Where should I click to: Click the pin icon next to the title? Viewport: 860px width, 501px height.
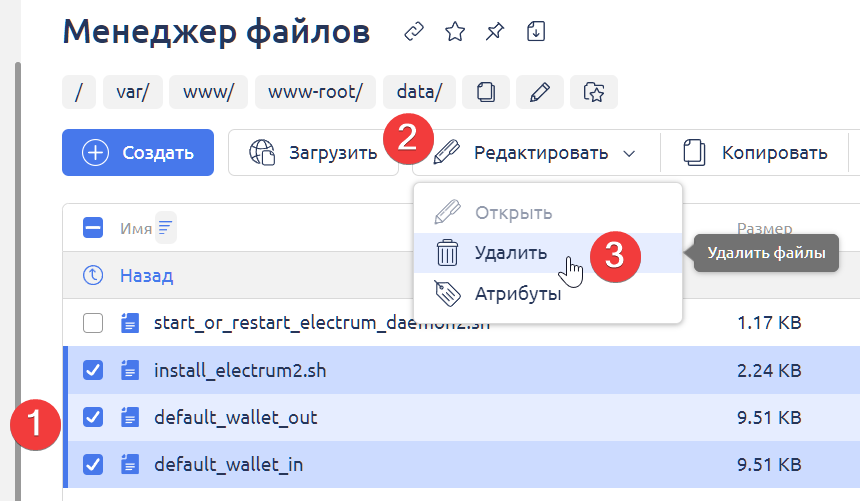tap(495, 32)
